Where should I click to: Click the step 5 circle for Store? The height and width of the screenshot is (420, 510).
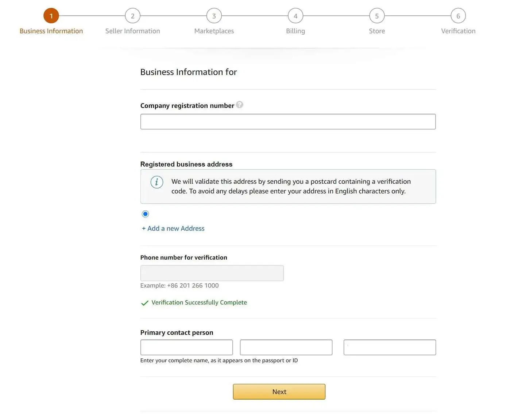(x=376, y=16)
